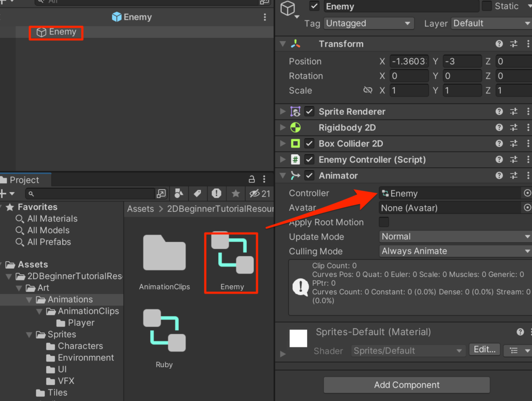Open the Tag dropdown showing Untagged
The height and width of the screenshot is (401, 532).
tap(369, 23)
